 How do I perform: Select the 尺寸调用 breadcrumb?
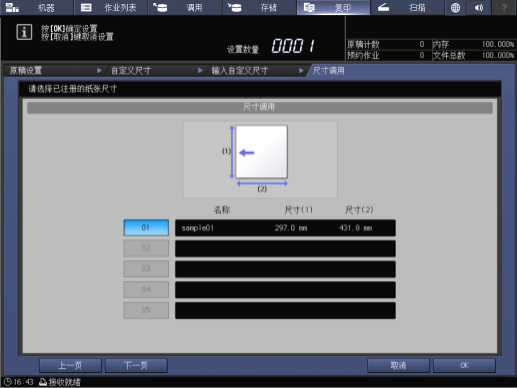[x=328, y=71]
